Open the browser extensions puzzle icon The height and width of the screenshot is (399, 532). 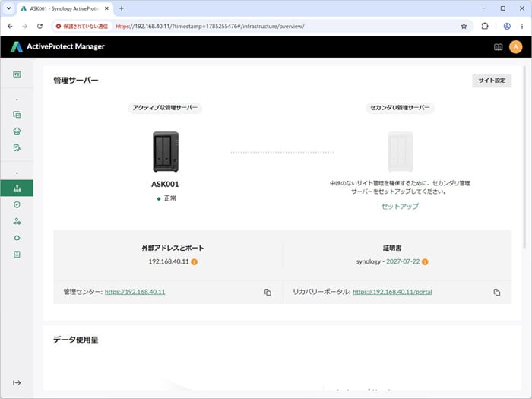click(x=485, y=26)
